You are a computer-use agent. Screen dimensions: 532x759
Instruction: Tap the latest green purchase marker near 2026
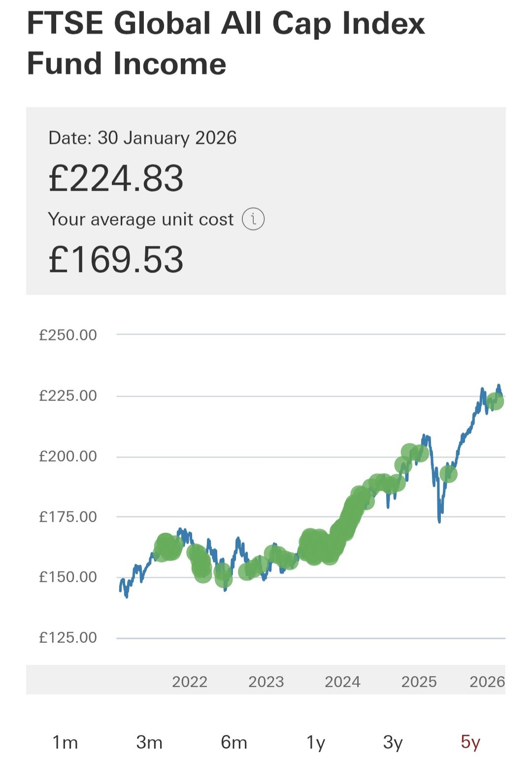tap(495, 401)
